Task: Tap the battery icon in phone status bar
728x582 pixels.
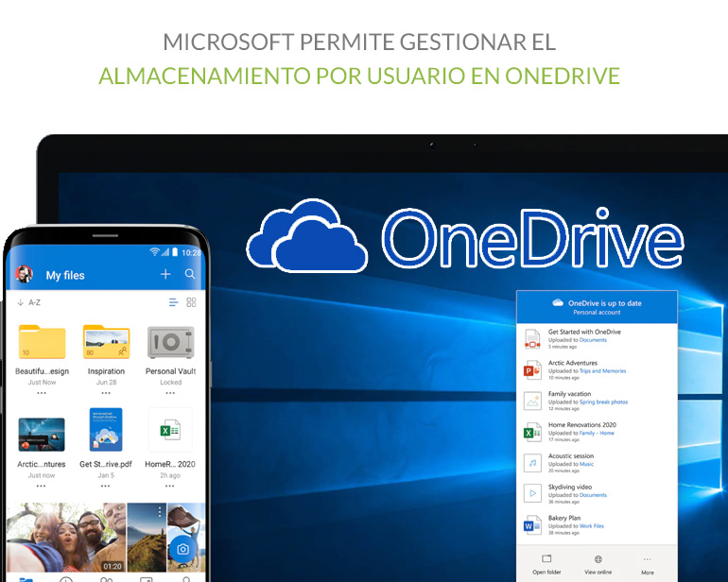Action: coord(175,252)
